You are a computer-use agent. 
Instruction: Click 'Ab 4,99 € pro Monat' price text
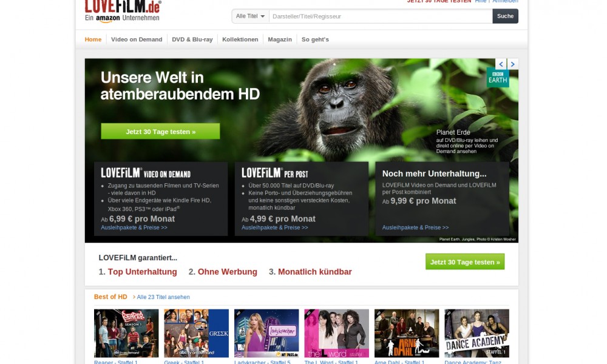[x=279, y=219]
